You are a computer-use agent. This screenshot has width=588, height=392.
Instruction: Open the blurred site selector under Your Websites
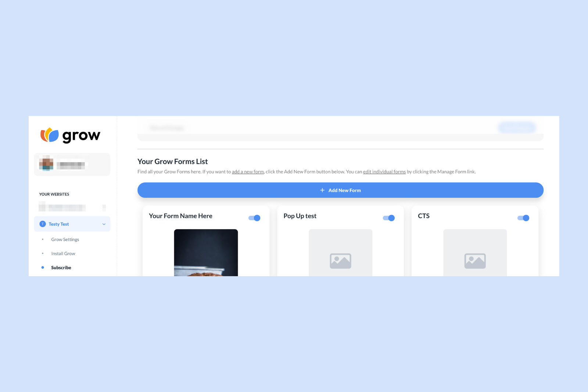[x=72, y=208]
